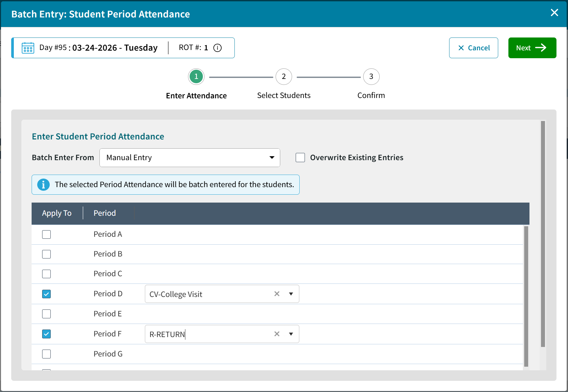
Task: Open the attendance code dropdown for Period D
Action: [291, 294]
